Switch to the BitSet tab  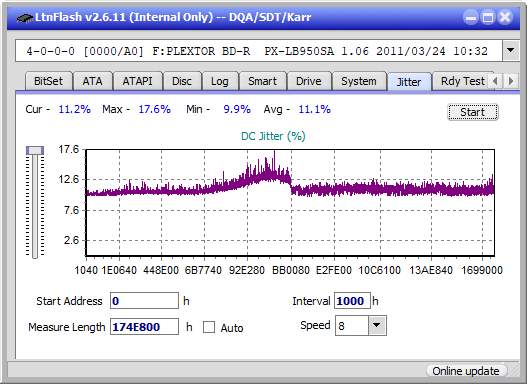(48, 81)
